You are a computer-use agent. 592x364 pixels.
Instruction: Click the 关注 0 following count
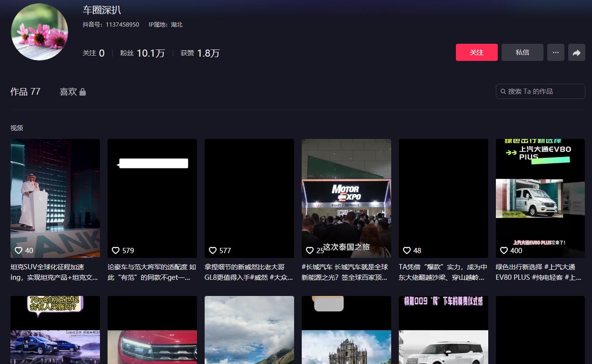click(94, 53)
